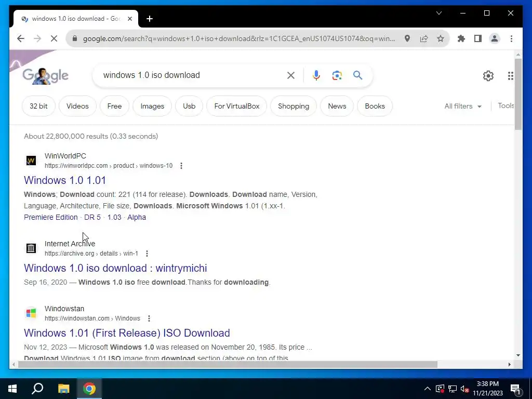
Task: Switch to News results
Action: [337, 106]
